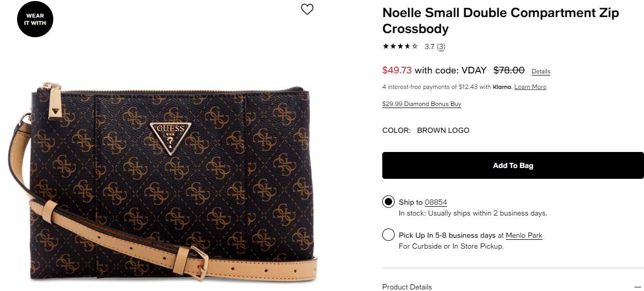Open the $29.99 Diamond Bonus Buy link
Image resolution: width=644 pixels, height=291 pixels.
coord(422,104)
